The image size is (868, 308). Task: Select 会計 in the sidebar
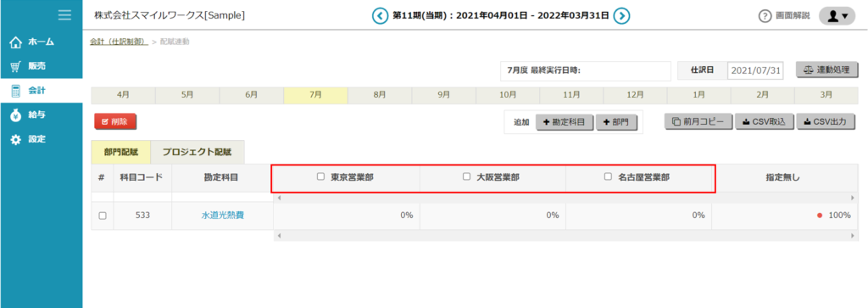click(41, 90)
